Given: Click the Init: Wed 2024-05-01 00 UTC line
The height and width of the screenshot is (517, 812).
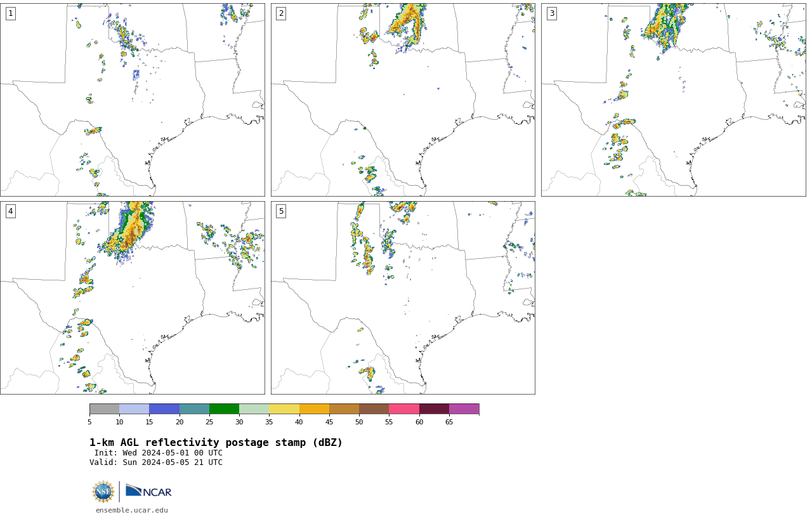Looking at the screenshot, I should pos(159,453).
